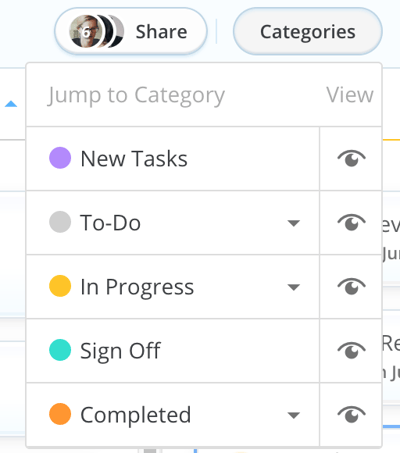Click the blue collapse arrow at left

pyautogui.click(x=11, y=104)
